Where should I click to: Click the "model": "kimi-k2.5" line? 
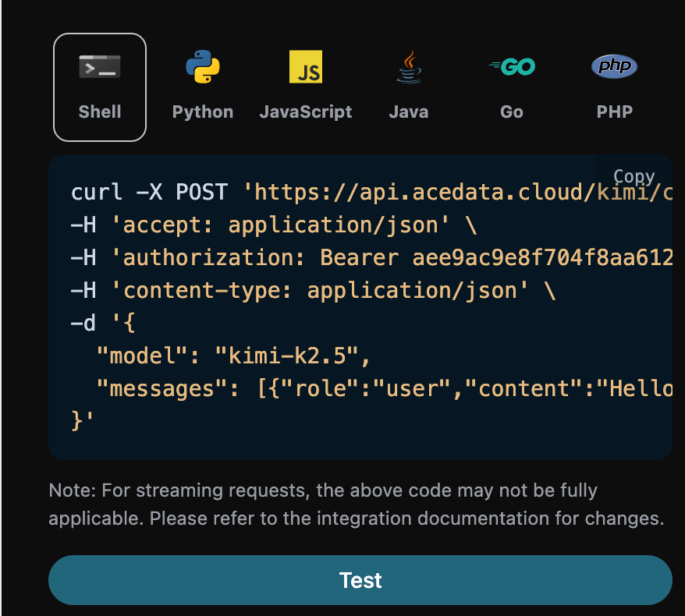coord(232,356)
